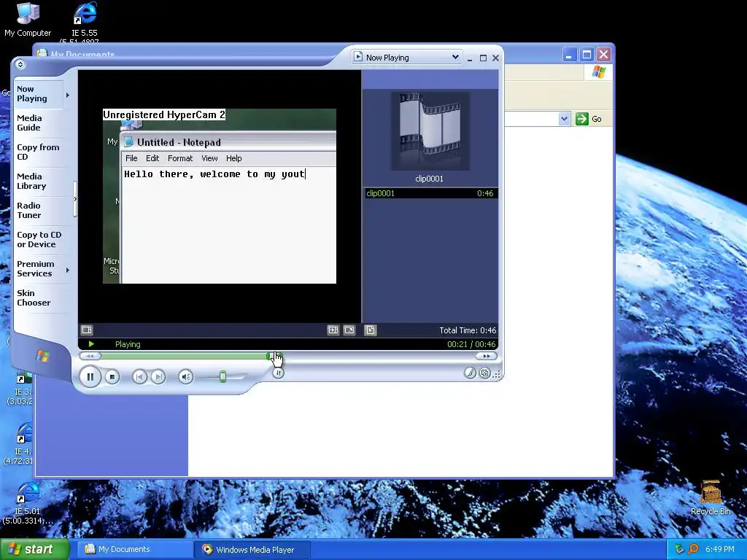Image resolution: width=747 pixels, height=560 pixels.
Task: Click the resize grip of Media Player
Action: click(x=497, y=375)
